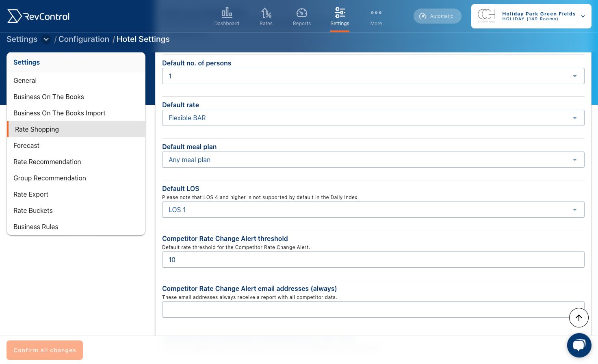
Task: Click the Competitor Rate Change Alert threshold label
Action: pos(225,238)
